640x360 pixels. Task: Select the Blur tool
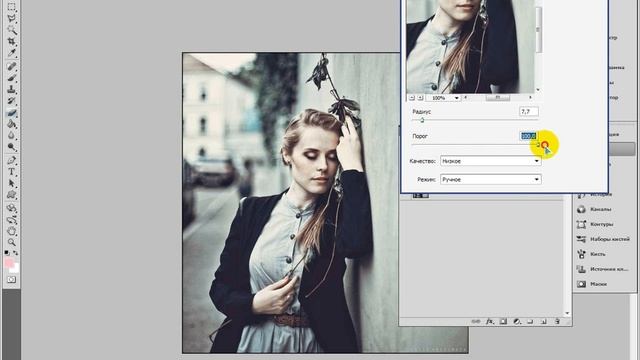11,135
